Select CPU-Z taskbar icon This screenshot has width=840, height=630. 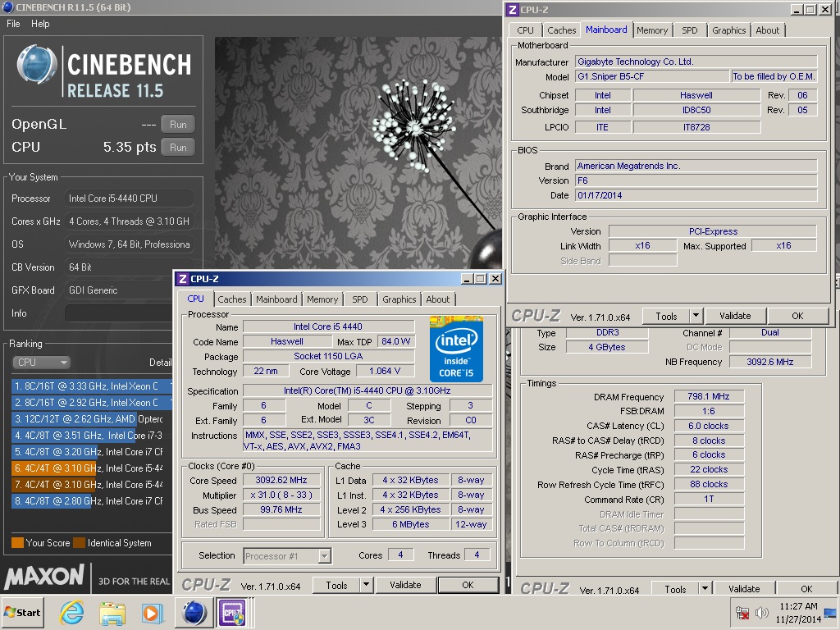(x=232, y=612)
